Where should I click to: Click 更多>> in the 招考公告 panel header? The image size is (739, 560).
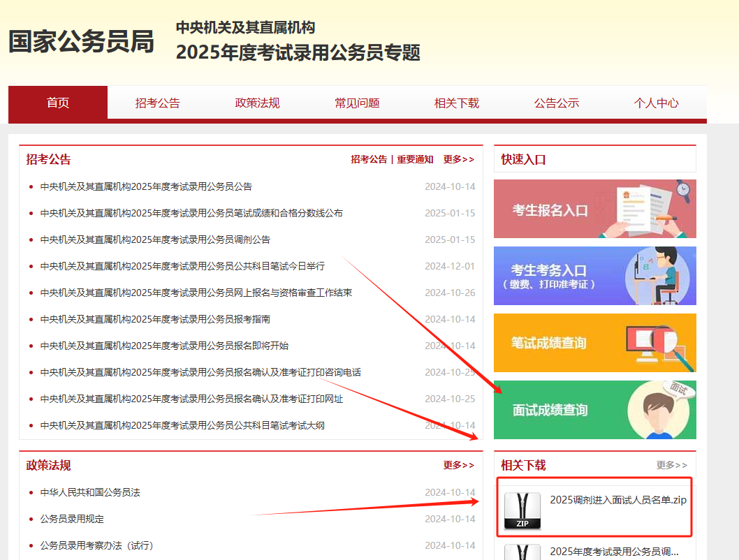click(x=459, y=159)
